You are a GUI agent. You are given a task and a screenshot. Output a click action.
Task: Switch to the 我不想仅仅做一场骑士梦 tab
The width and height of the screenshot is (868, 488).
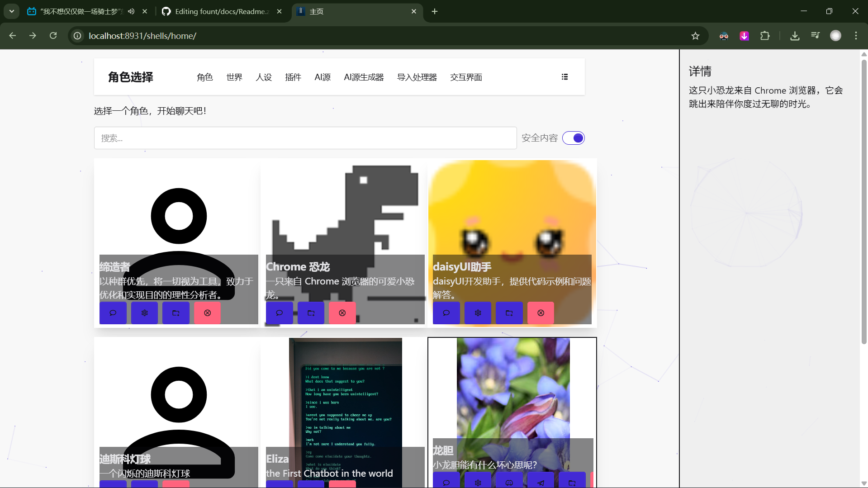[81, 11]
